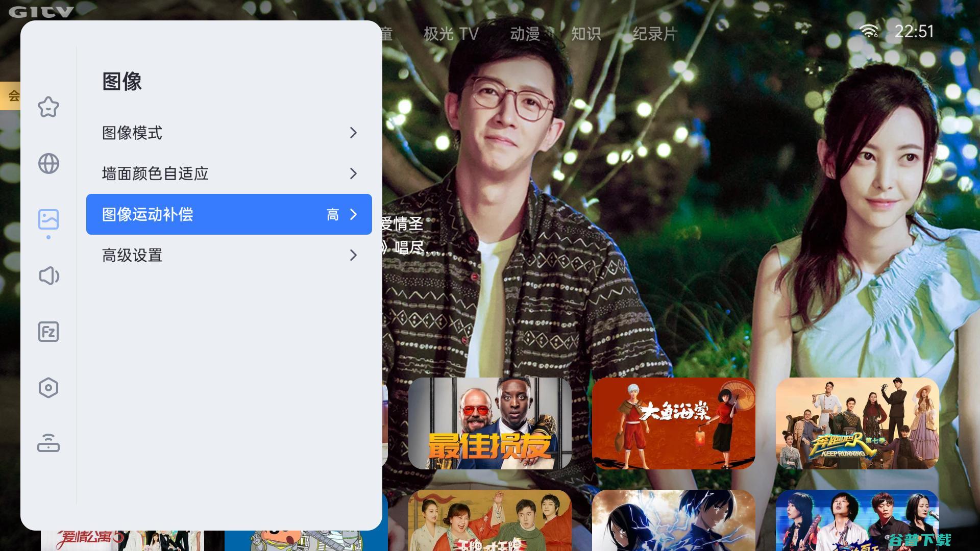
Task: Expand chevron next to 高级设置
Action: pos(353,255)
